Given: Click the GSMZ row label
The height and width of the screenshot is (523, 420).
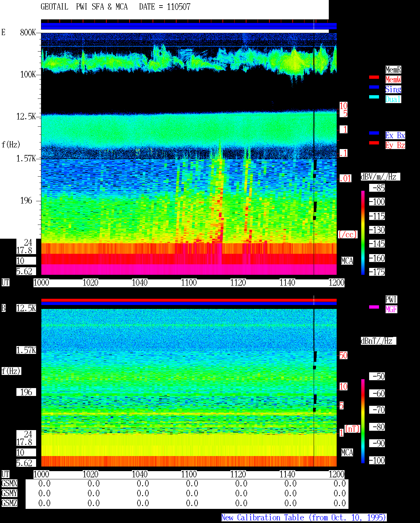Looking at the screenshot, I should pos(9,503).
